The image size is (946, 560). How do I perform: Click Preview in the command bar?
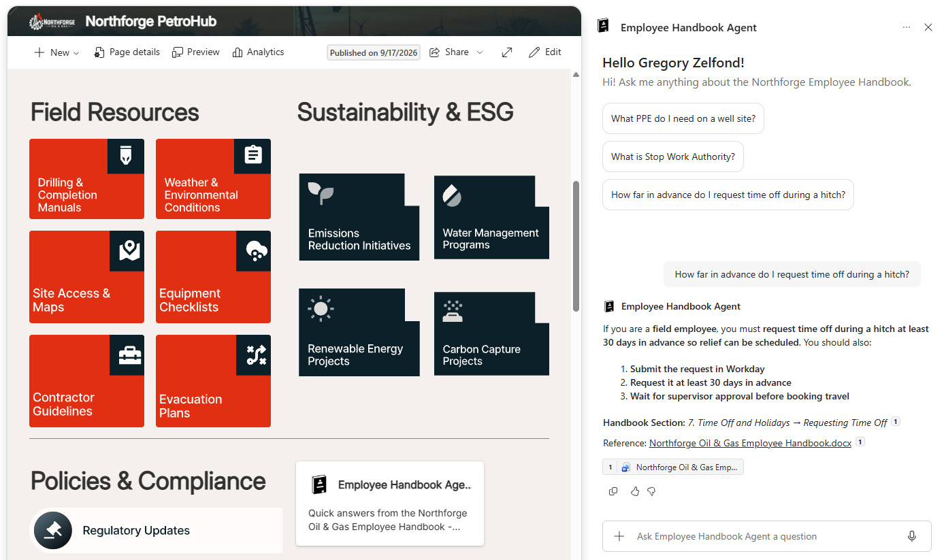[x=196, y=52]
